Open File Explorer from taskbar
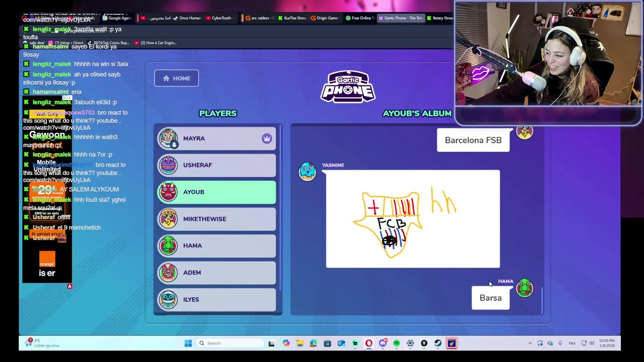The image size is (644, 362). [300, 343]
